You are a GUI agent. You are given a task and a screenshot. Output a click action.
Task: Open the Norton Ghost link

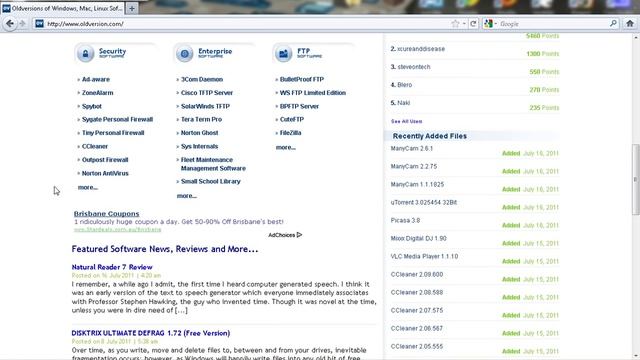click(x=199, y=133)
